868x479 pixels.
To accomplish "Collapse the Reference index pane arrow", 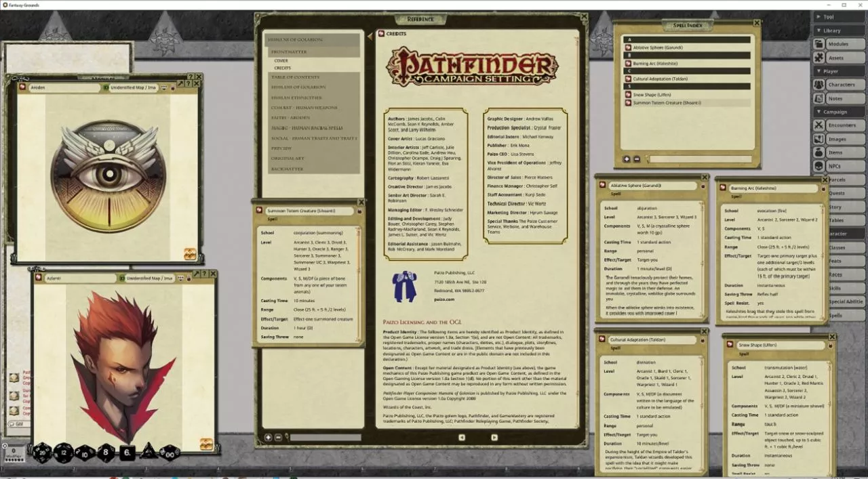I will click(370, 35).
